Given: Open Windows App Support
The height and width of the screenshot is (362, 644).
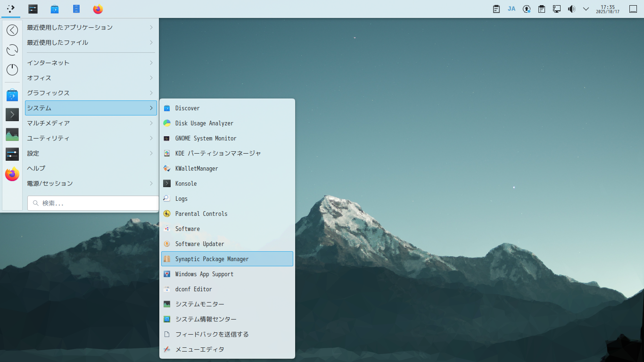Looking at the screenshot, I should point(227,274).
